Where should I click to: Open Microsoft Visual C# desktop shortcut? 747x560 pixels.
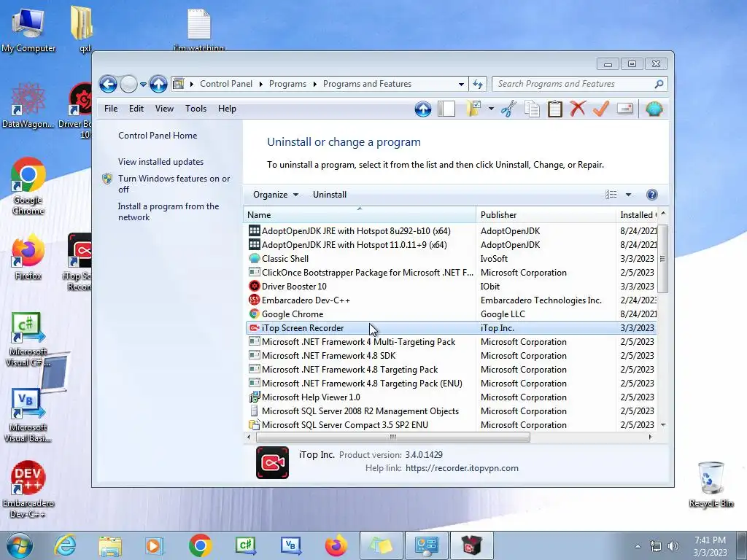28,340
